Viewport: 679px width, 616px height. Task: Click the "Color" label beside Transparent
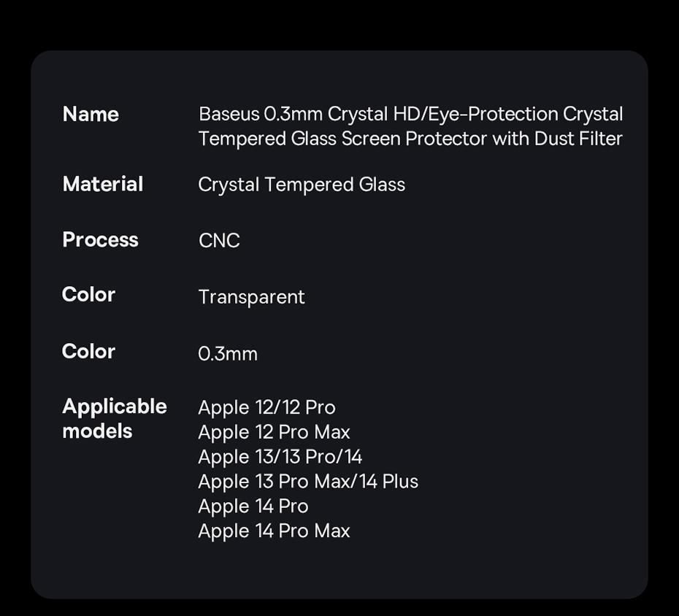[x=88, y=295]
